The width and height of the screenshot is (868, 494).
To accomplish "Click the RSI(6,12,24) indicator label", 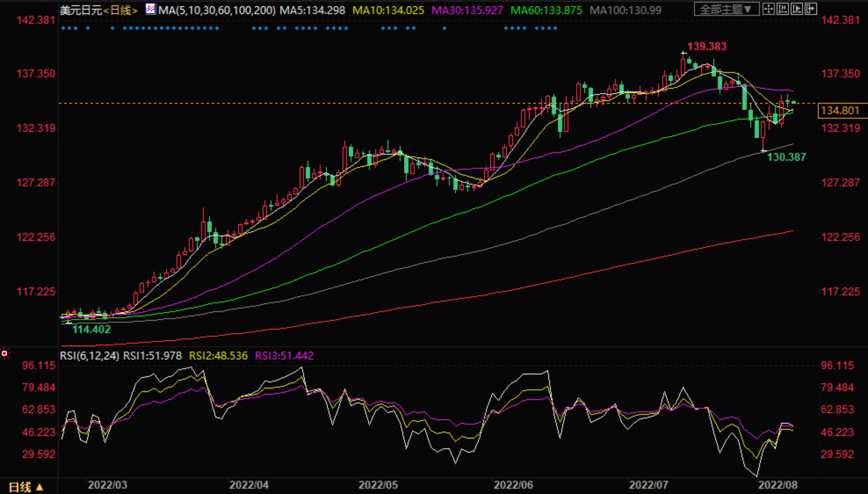I will [x=90, y=356].
